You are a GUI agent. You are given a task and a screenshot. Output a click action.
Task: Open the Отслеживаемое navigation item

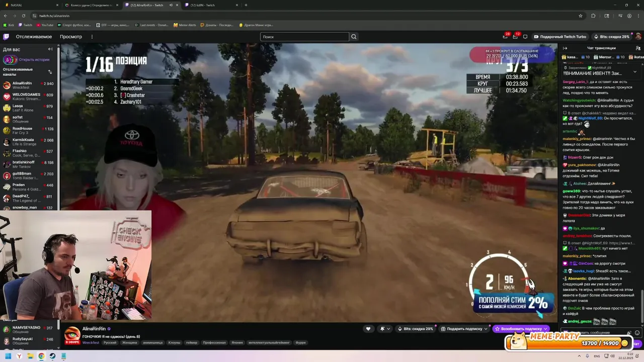coord(34,37)
